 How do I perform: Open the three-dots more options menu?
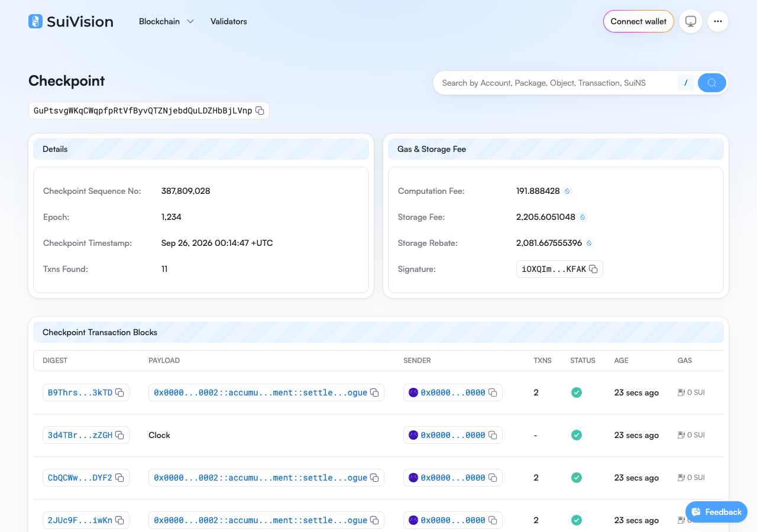click(x=718, y=21)
